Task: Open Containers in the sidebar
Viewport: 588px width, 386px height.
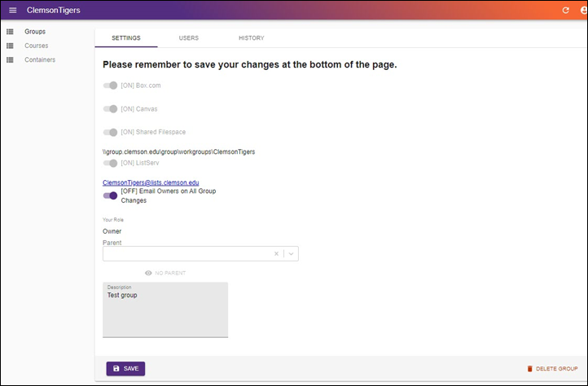Action: coord(40,59)
